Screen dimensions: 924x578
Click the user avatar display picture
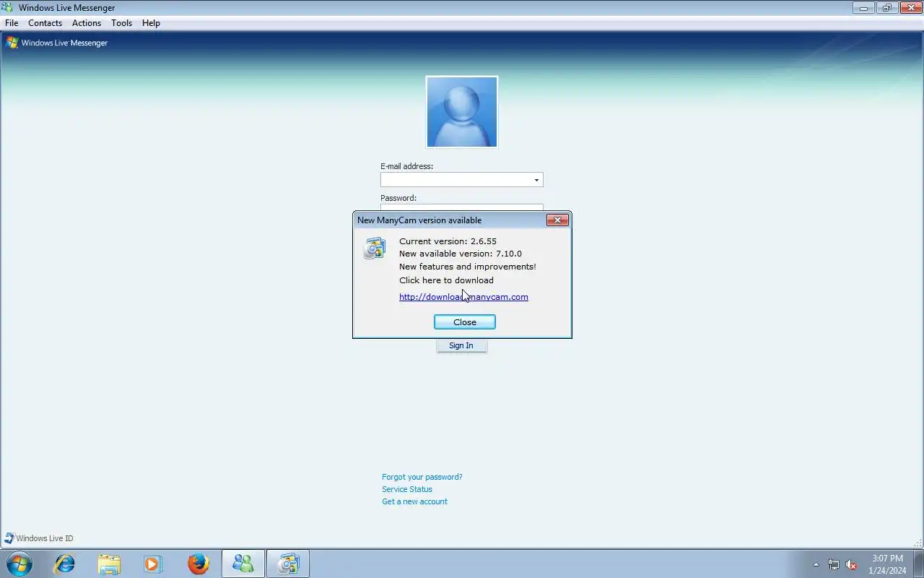[462, 112]
